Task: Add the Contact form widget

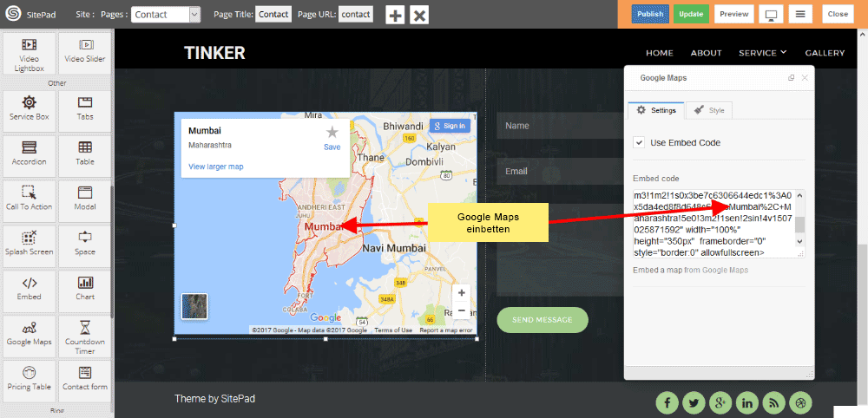Action: 85,380
